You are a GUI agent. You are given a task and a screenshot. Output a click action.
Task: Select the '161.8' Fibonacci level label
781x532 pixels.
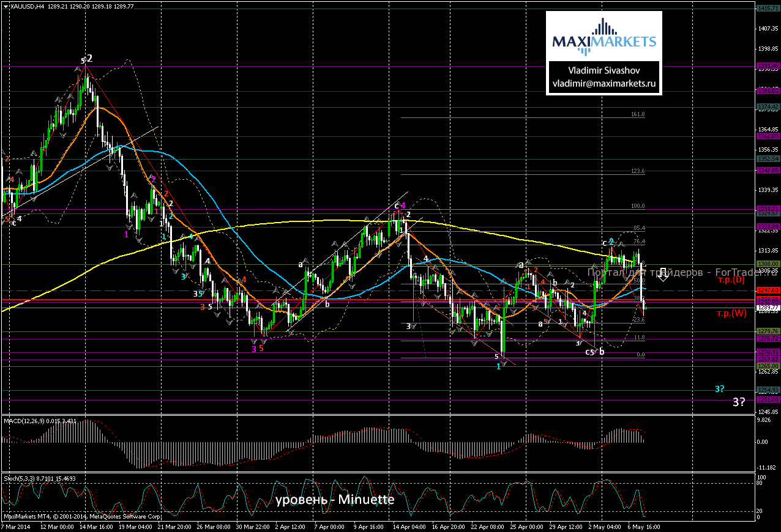pos(638,114)
